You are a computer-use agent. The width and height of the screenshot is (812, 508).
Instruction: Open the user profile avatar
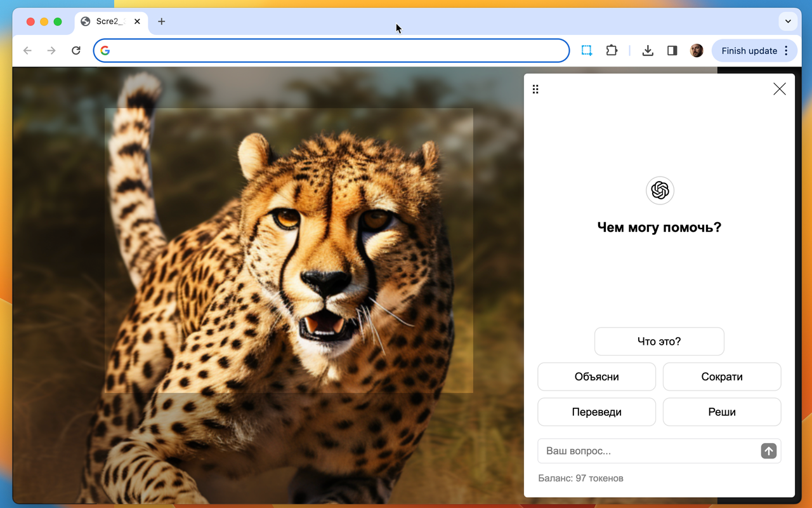pyautogui.click(x=697, y=51)
